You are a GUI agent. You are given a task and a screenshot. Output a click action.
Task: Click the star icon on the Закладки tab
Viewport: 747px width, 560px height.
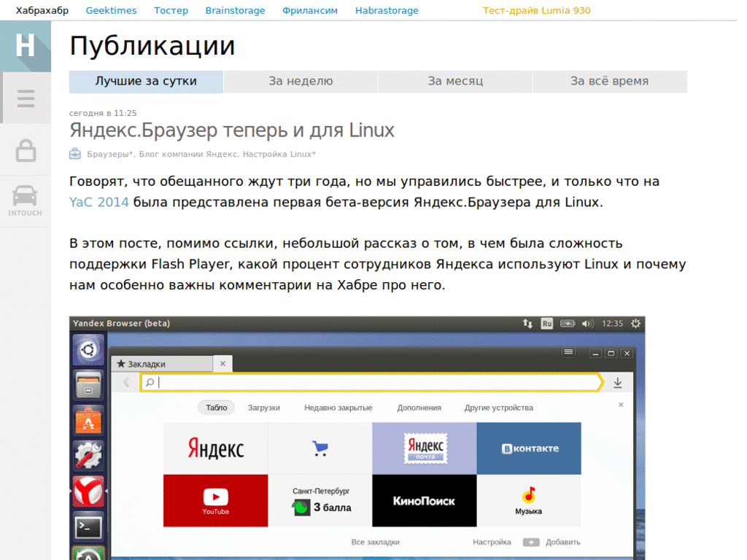[x=121, y=364]
